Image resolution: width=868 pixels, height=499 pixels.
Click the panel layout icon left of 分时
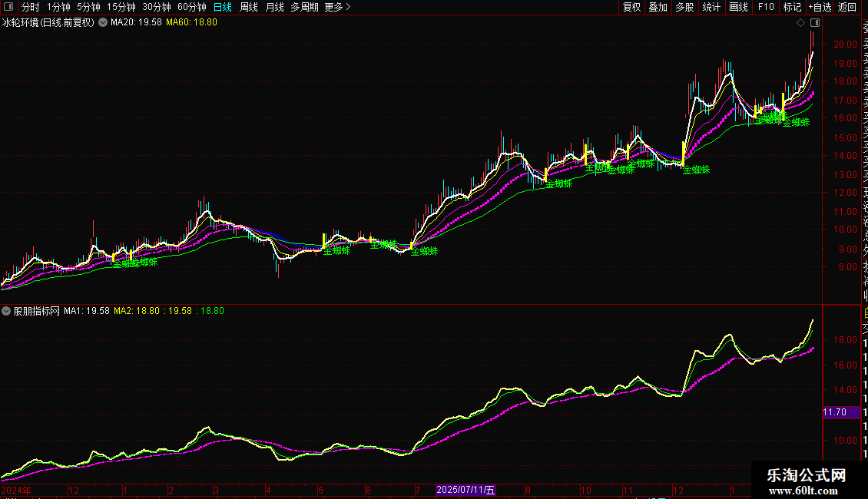click(x=8, y=7)
